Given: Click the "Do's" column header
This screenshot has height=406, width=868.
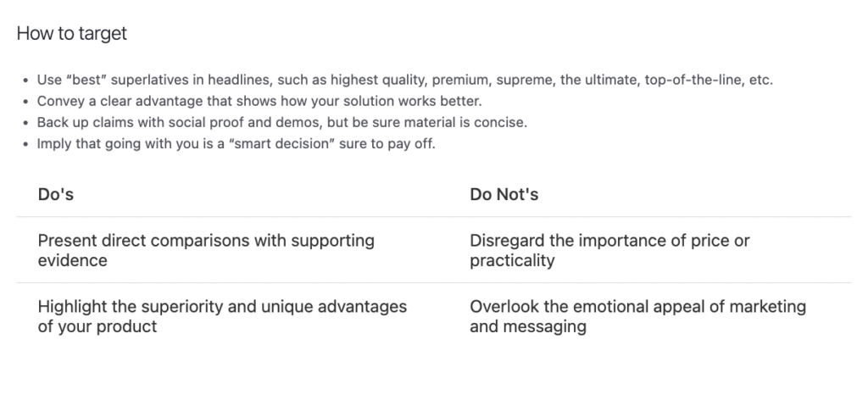Looking at the screenshot, I should 56,195.
